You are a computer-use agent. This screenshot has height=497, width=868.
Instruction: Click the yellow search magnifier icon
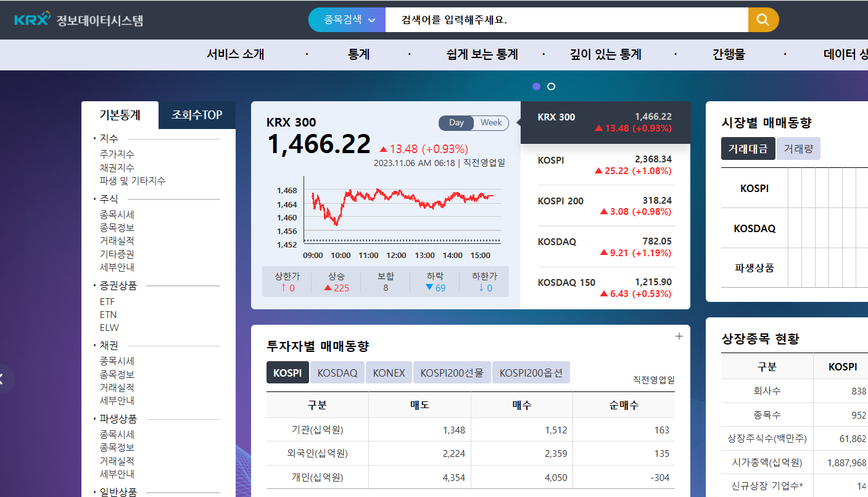coord(763,20)
